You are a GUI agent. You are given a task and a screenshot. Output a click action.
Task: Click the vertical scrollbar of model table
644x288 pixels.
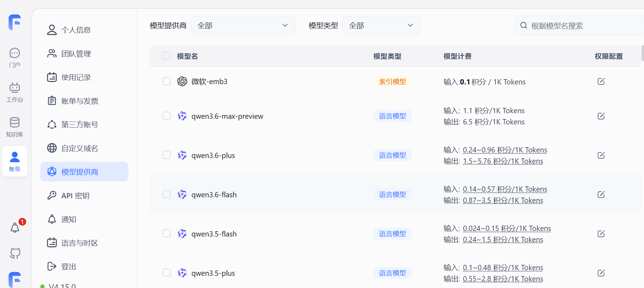point(643,53)
